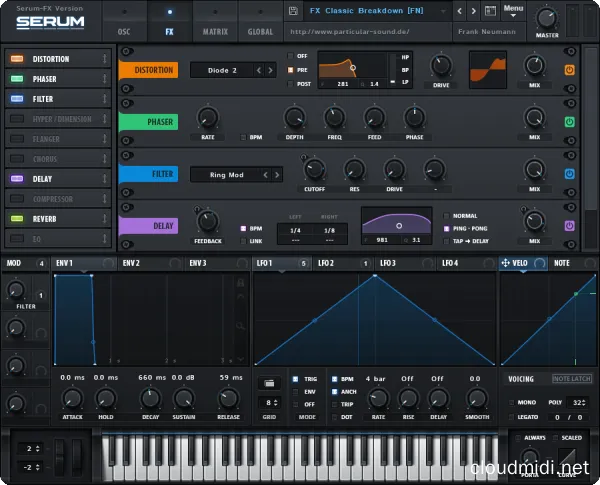Click the distortion waveshape display

pos(488,70)
